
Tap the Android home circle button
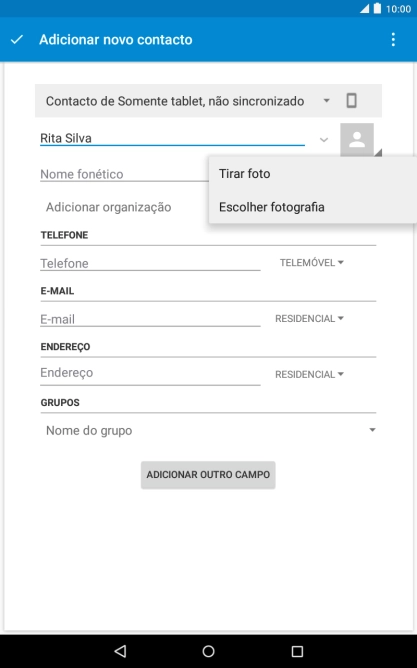pyautogui.click(x=208, y=651)
